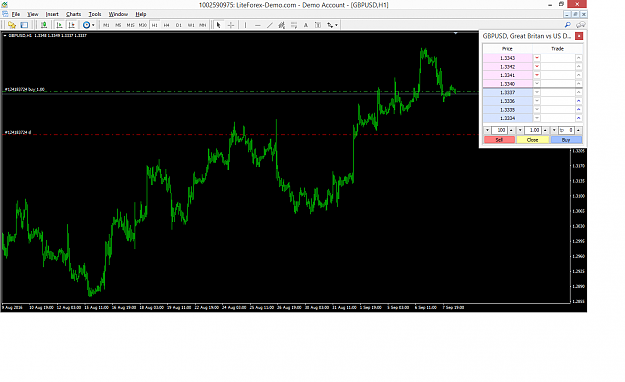Click the blue clock periodicity icon
The image size is (625, 382).
point(86,25)
